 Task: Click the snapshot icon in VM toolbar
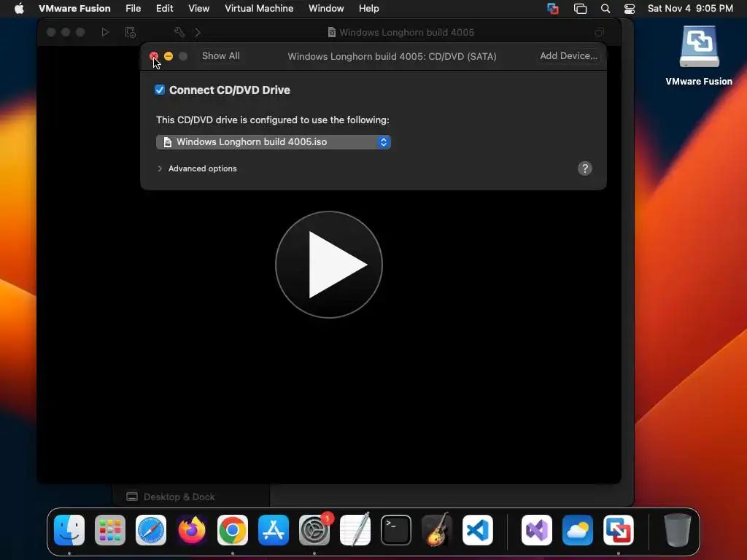(x=130, y=32)
